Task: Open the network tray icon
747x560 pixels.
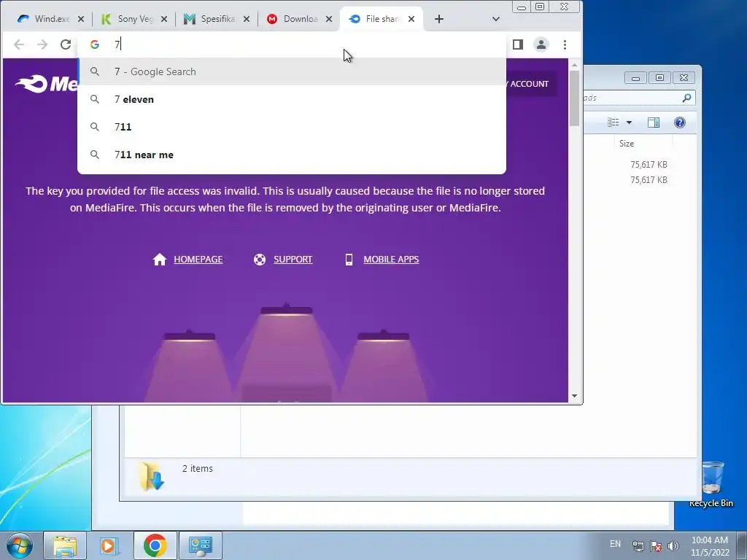Action: pyautogui.click(x=638, y=546)
